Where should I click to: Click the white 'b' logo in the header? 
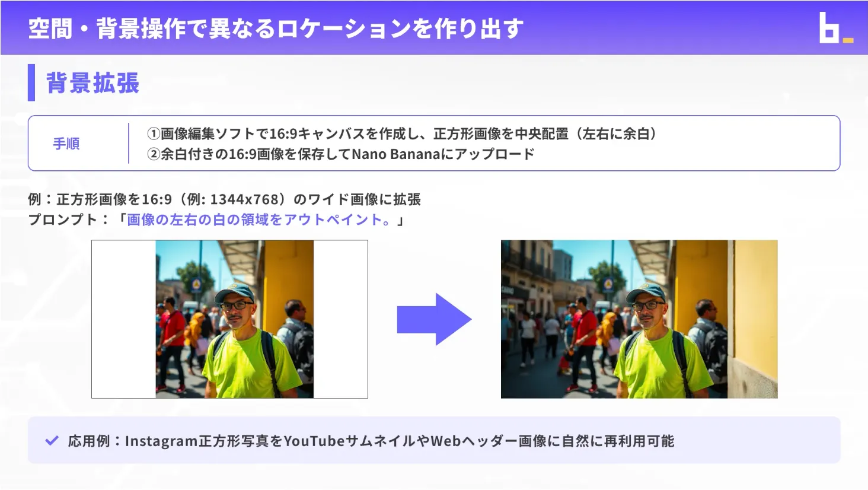tap(829, 28)
